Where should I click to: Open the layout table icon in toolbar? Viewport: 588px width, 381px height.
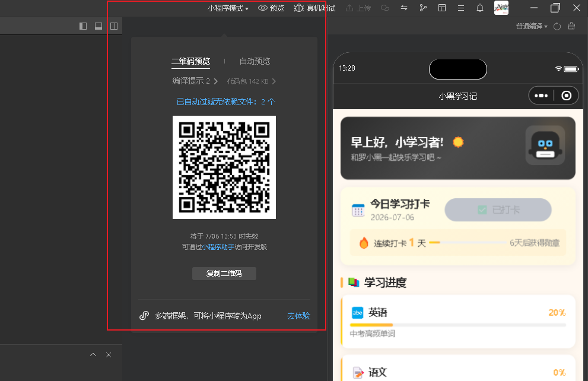tap(442, 8)
